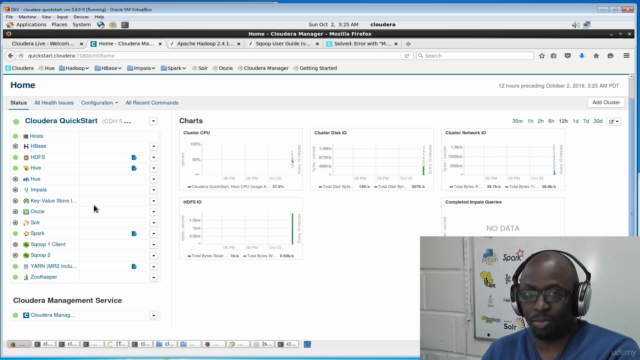The width and height of the screenshot is (640, 360).
Task: Open the Cloudera QuickStart cluster link
Action: (61, 121)
